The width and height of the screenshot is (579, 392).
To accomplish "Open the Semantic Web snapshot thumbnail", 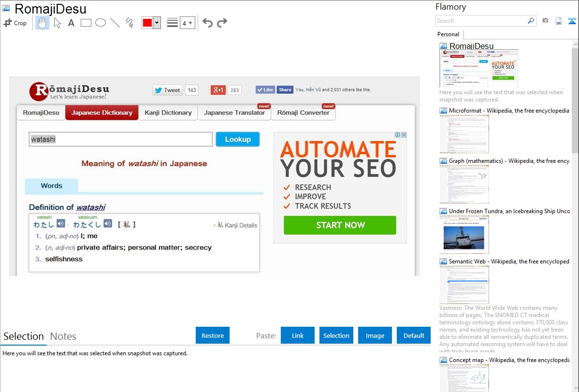I will pyautogui.click(x=464, y=285).
